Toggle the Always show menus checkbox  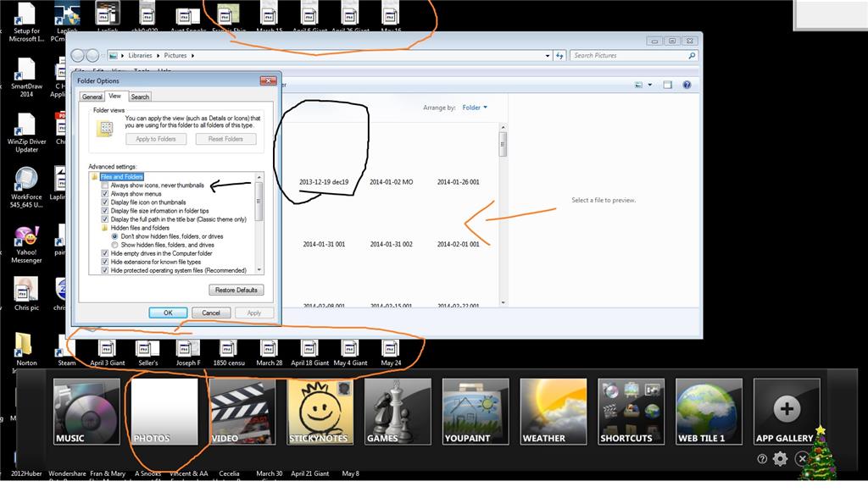[104, 194]
